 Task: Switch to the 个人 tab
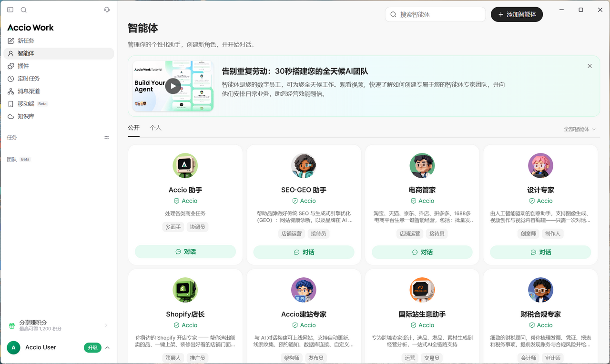tap(155, 128)
